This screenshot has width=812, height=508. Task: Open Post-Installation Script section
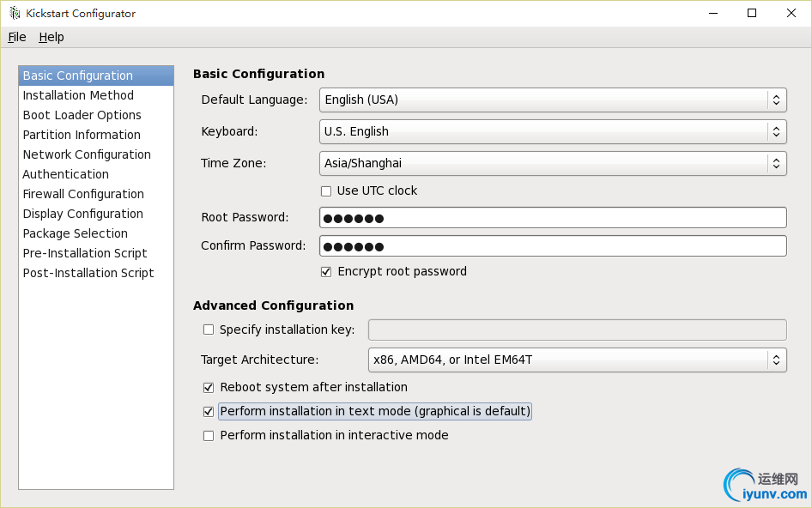click(x=96, y=272)
